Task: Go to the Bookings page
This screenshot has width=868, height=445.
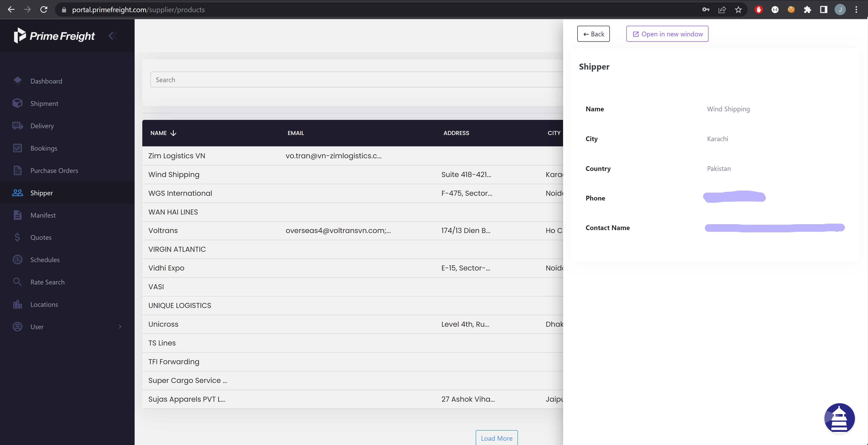Action: [44, 148]
